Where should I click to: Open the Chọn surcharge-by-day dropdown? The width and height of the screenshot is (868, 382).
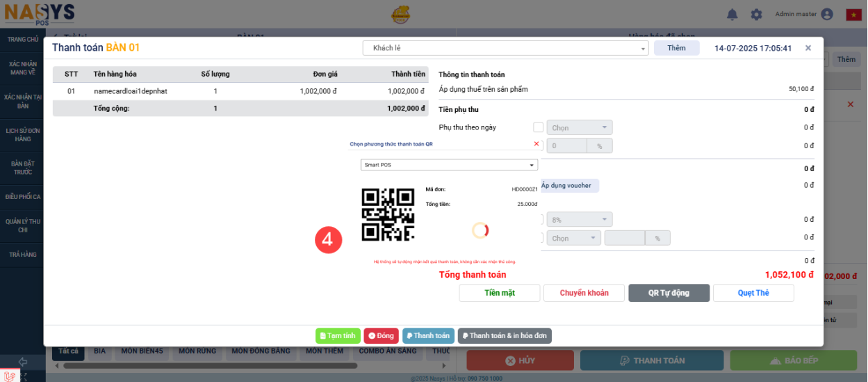(580, 128)
